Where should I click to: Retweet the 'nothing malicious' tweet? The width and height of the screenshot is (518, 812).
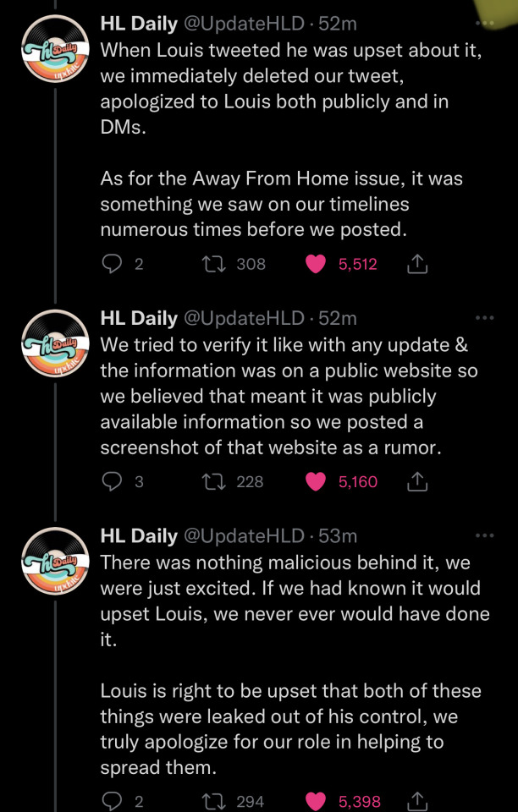214,802
